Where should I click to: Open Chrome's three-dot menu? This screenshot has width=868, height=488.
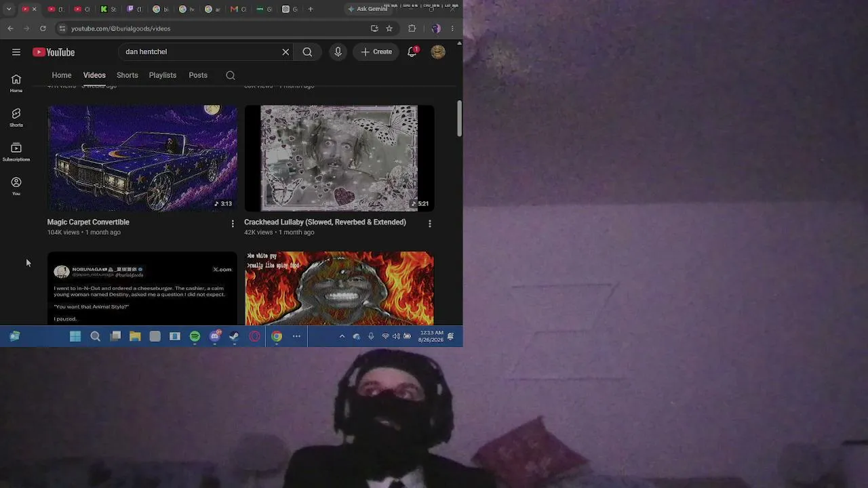(452, 28)
